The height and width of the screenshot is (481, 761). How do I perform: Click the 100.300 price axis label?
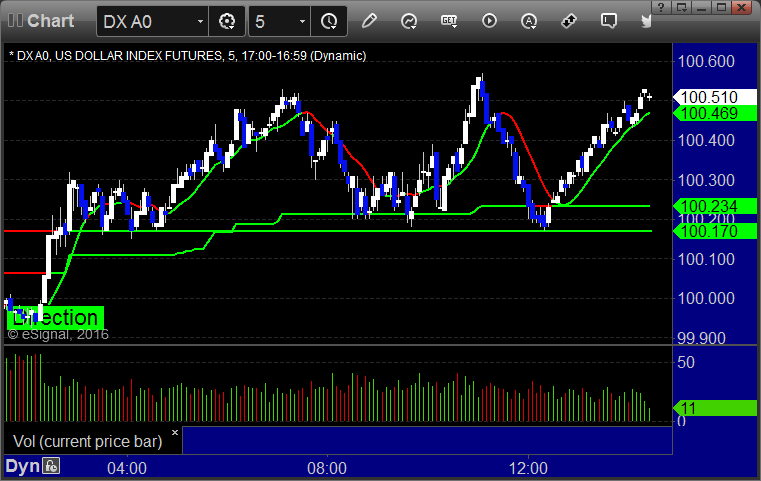click(x=706, y=181)
